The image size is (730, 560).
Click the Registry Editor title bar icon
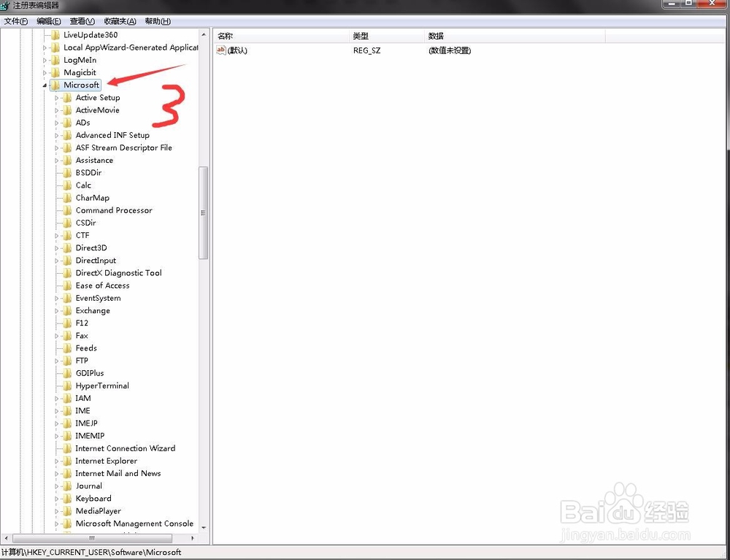click(x=6, y=6)
